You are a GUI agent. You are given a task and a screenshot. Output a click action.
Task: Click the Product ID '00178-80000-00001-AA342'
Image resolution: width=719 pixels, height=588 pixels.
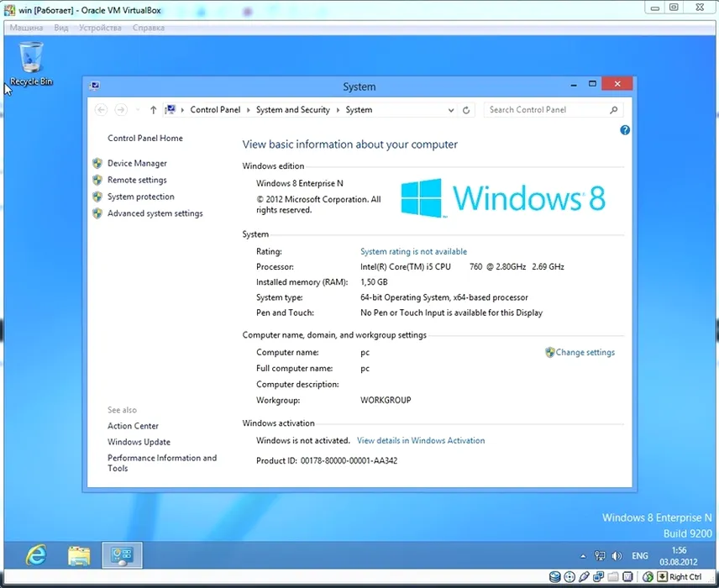tap(349, 460)
